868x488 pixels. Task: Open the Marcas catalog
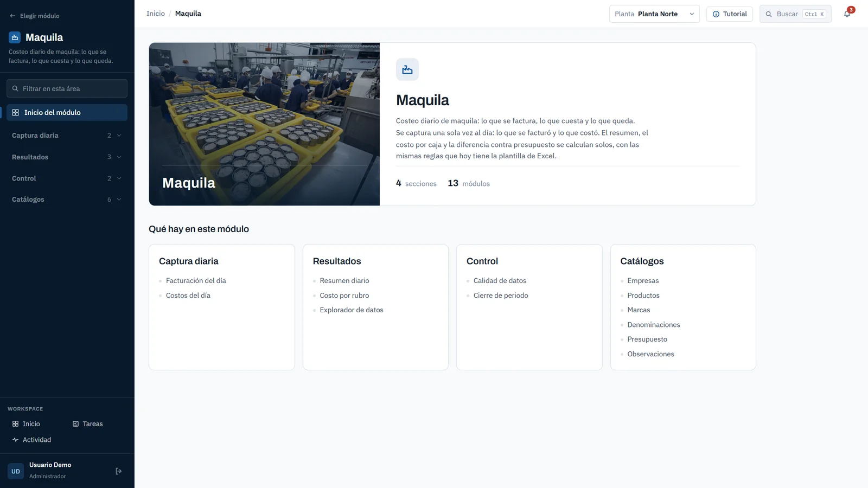(639, 310)
